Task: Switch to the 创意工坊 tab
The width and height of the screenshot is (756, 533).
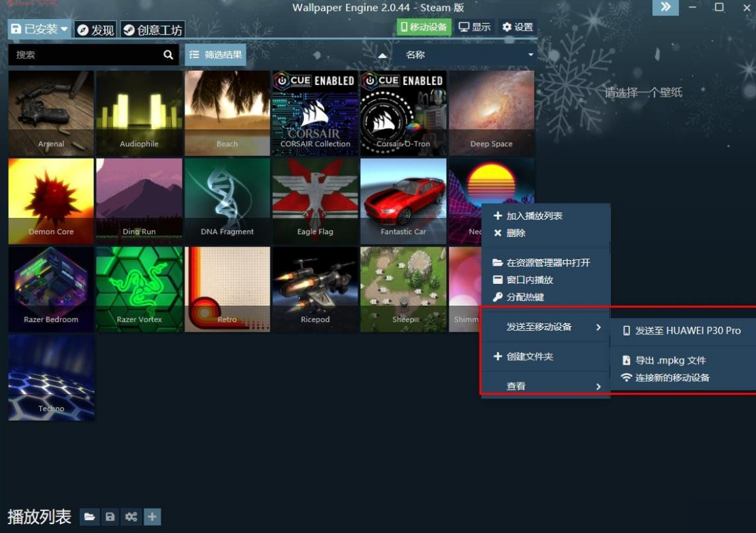Action: (153, 30)
